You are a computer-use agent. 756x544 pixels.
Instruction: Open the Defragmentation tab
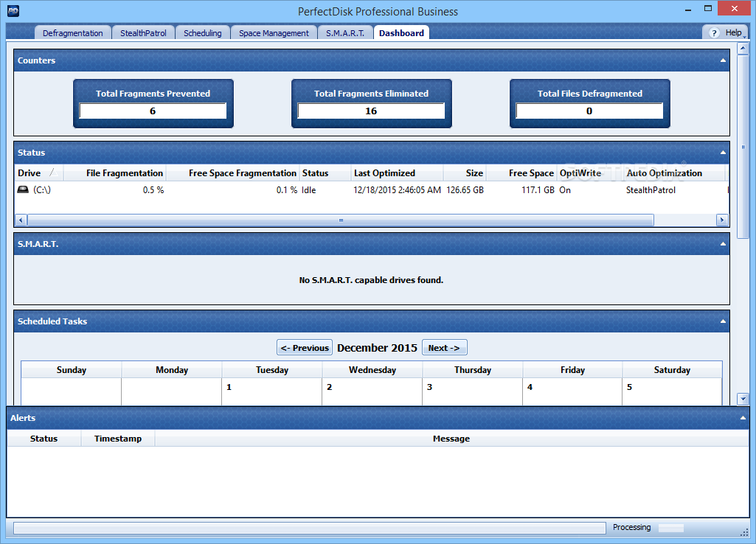click(73, 32)
